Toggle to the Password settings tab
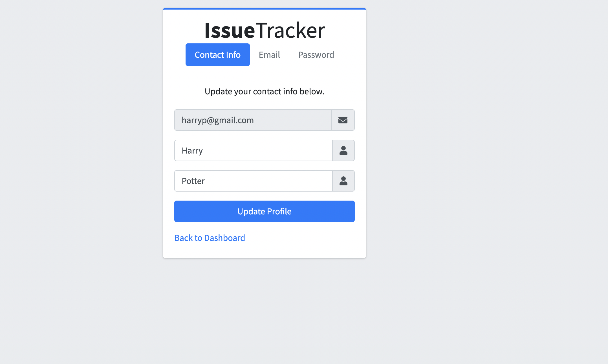 (316, 54)
